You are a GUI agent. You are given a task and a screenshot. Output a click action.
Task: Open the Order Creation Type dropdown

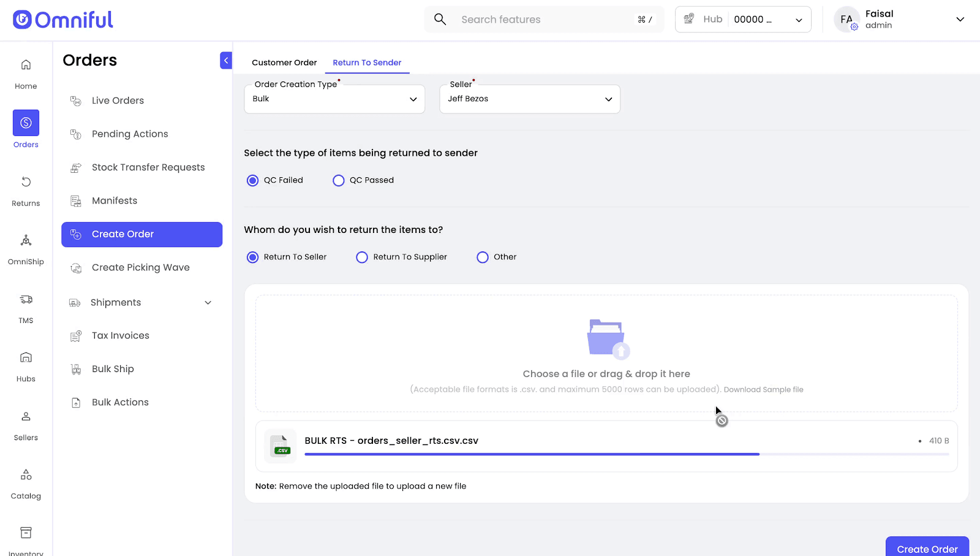(334, 99)
